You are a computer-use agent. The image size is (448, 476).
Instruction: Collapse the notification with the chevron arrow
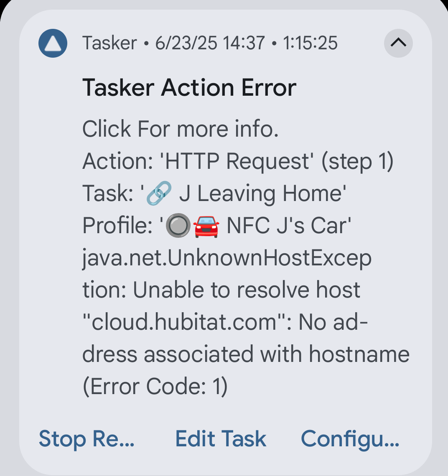[x=398, y=43]
